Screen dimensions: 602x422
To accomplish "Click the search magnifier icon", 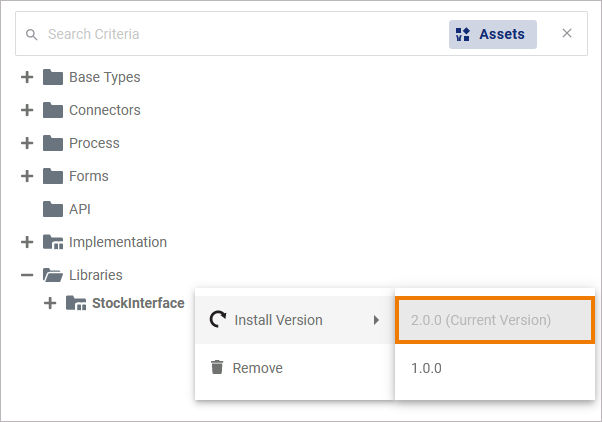I will tap(32, 34).
